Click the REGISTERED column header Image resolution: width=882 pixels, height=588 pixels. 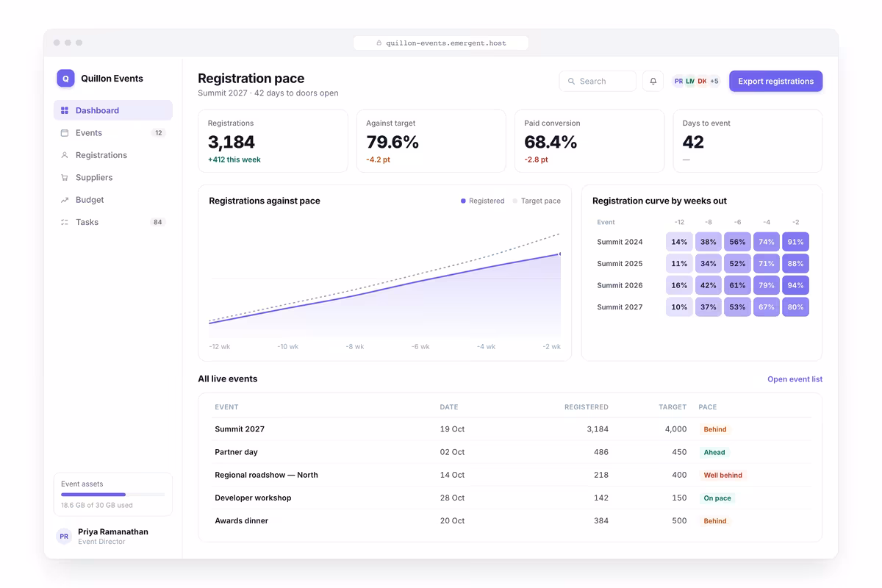click(x=586, y=407)
